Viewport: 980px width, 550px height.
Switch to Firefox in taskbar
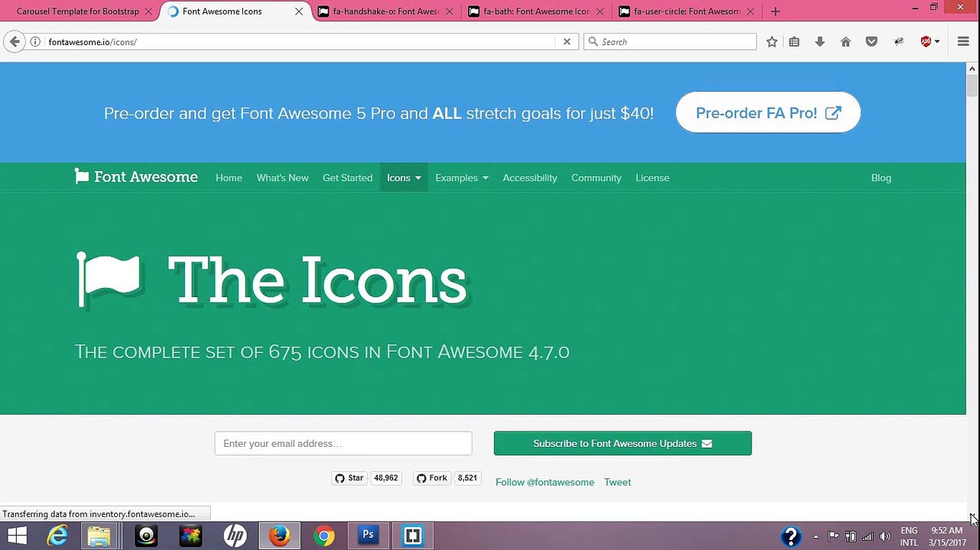click(x=279, y=536)
